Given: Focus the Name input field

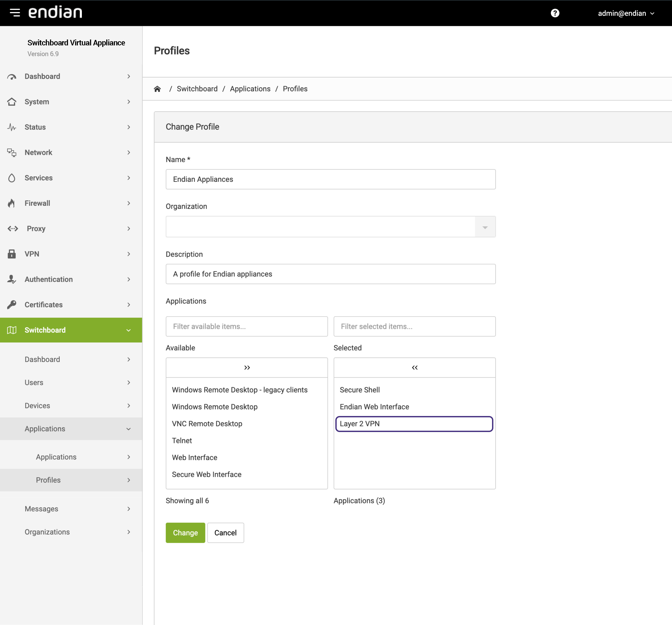Looking at the screenshot, I should coord(331,179).
